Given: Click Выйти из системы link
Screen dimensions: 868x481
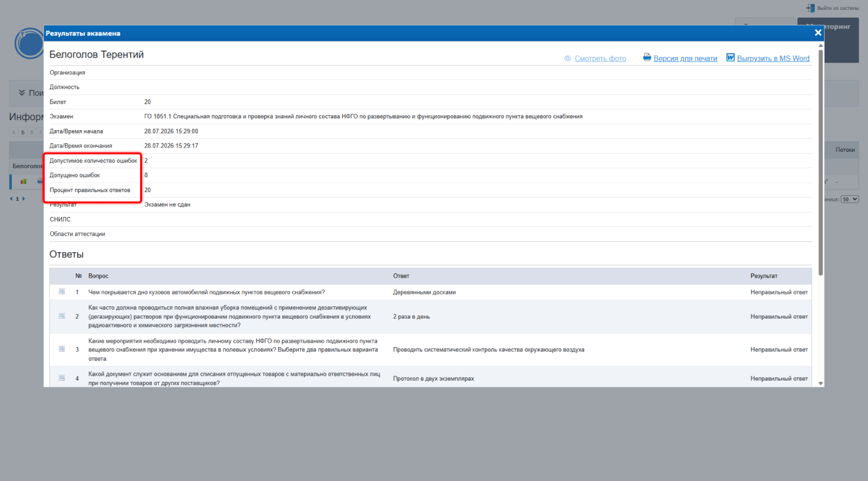Looking at the screenshot, I should 838,8.
